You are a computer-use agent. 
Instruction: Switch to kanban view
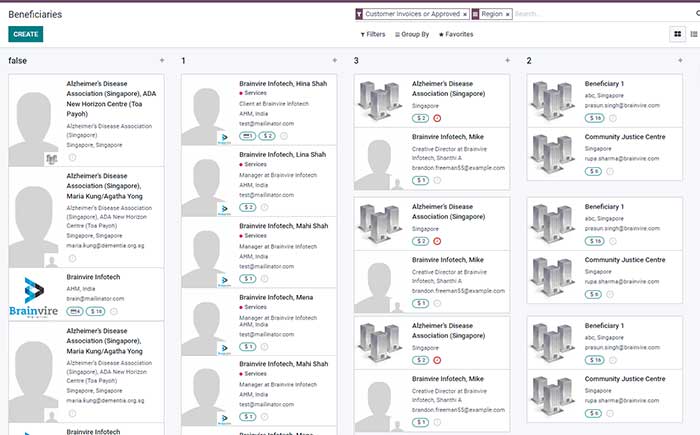point(677,34)
